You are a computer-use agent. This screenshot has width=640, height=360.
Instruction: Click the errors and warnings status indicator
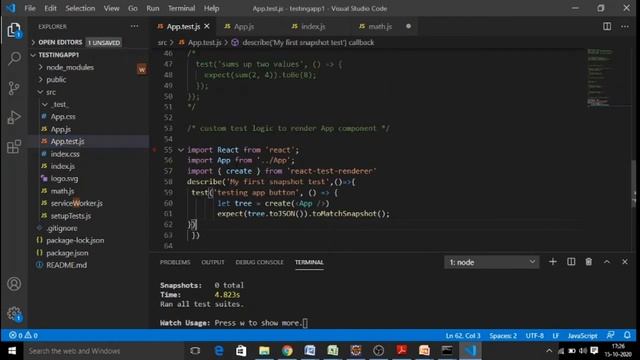(x=23, y=336)
